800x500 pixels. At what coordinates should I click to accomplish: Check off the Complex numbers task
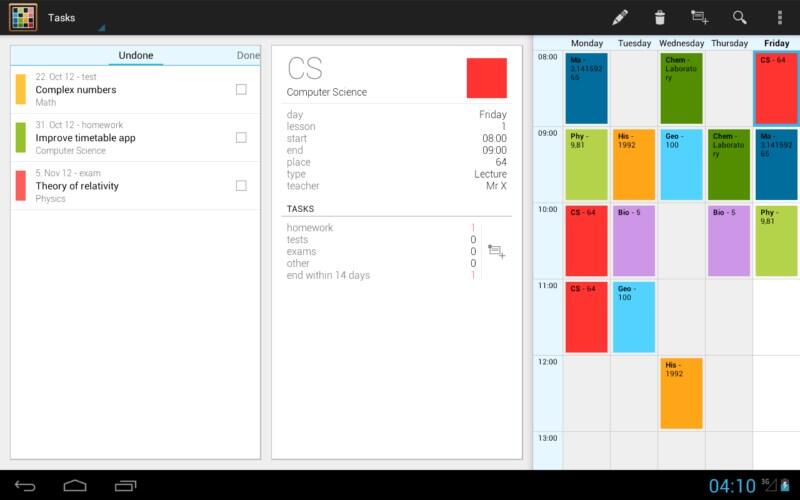(x=241, y=89)
